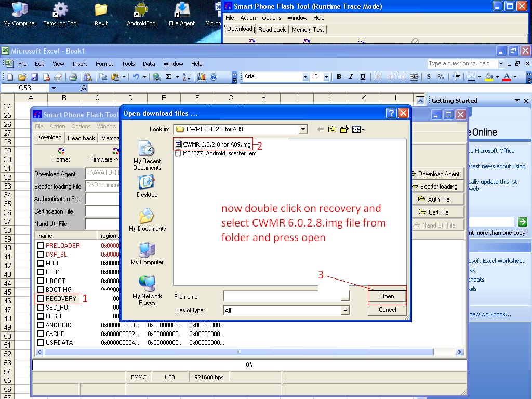Check the PRELOADER checkbox
This screenshot has height=399, width=532.
41,245
